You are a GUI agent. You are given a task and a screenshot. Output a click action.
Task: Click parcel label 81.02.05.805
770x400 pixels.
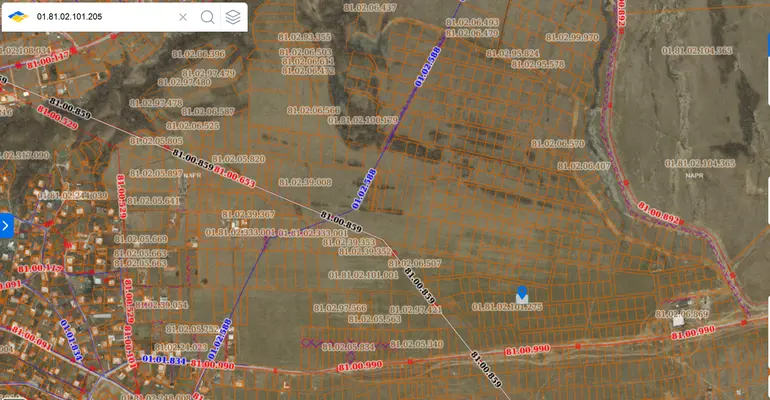pos(156,141)
